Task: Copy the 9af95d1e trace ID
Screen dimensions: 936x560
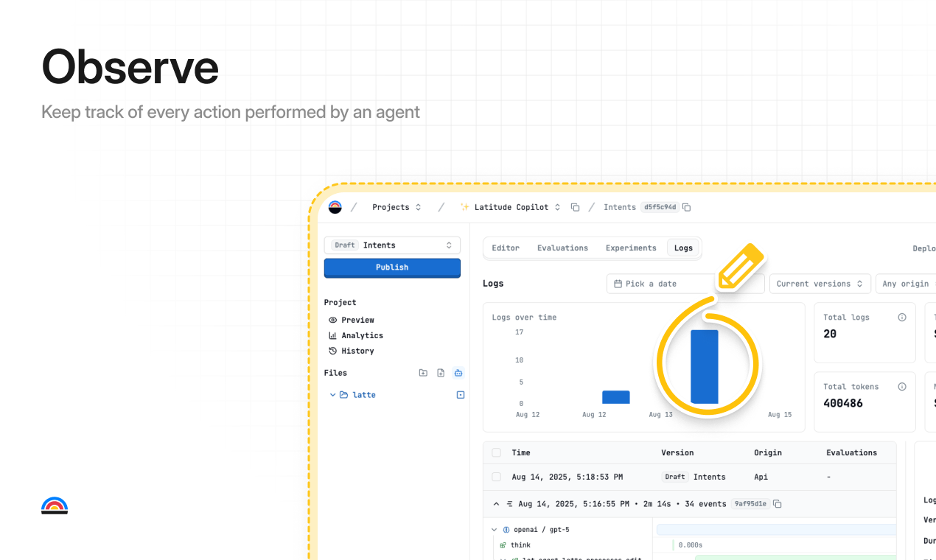Action: (x=777, y=504)
